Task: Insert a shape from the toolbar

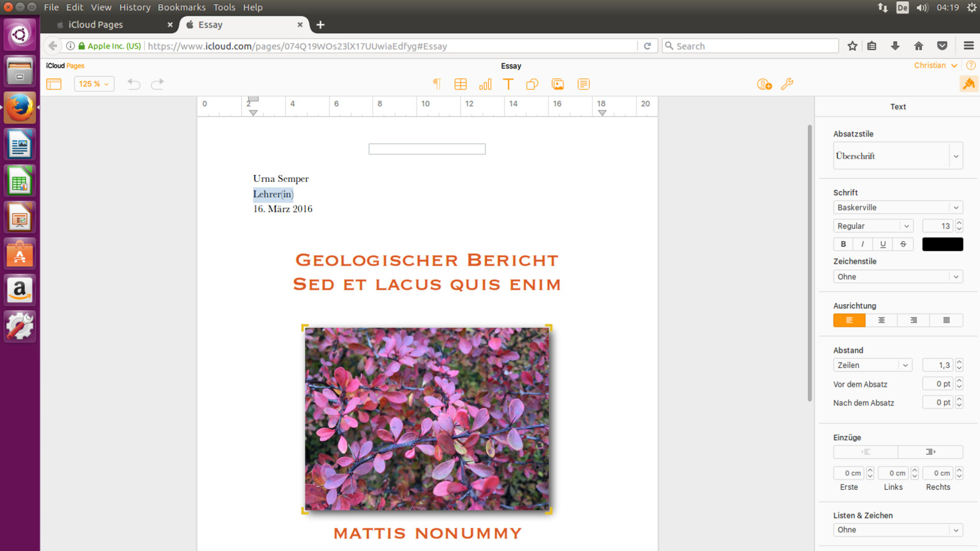Action: 532,84
